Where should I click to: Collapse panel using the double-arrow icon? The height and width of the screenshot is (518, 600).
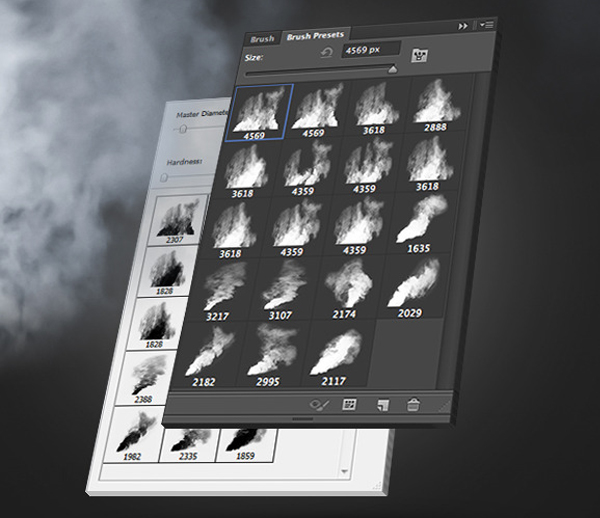pos(463,26)
